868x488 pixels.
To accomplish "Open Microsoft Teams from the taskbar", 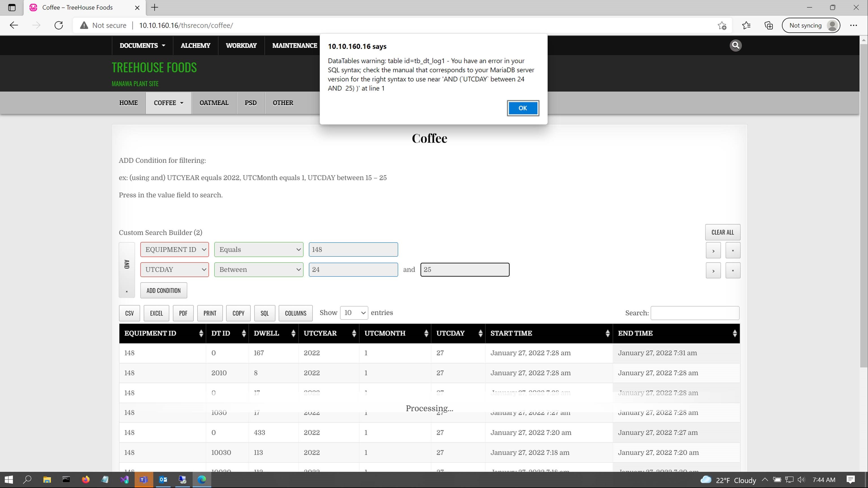I will click(x=144, y=480).
